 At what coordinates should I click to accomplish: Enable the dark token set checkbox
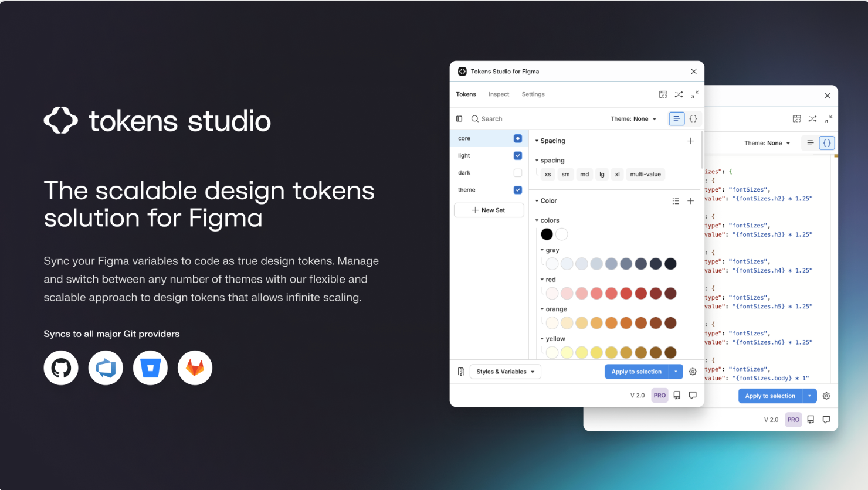(x=518, y=172)
